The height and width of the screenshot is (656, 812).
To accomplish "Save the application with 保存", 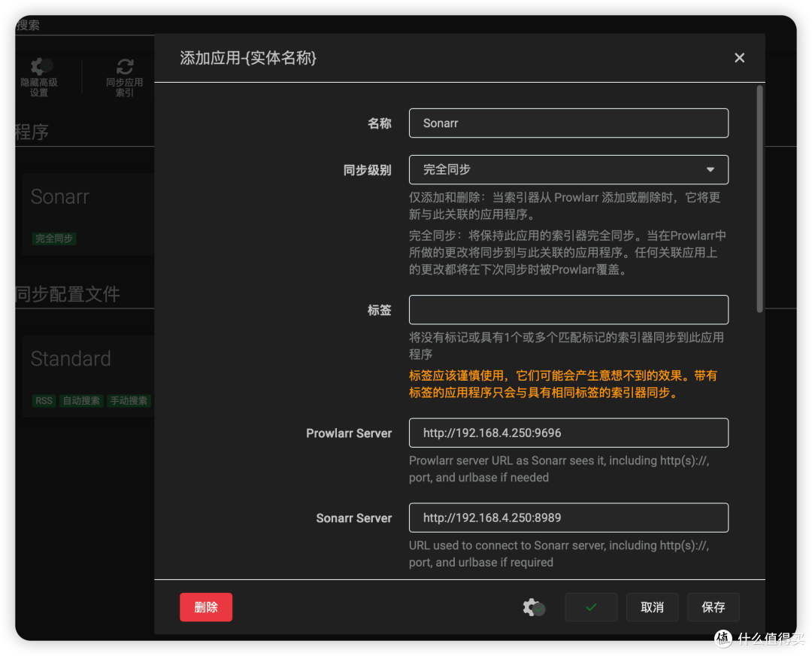I will coord(713,607).
